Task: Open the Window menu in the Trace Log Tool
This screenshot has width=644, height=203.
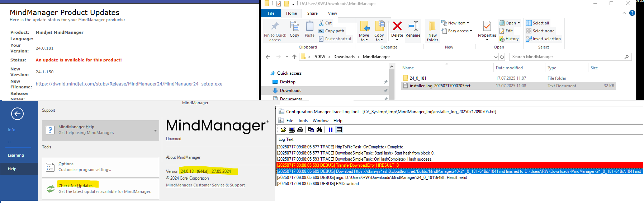Action: [x=320, y=121]
